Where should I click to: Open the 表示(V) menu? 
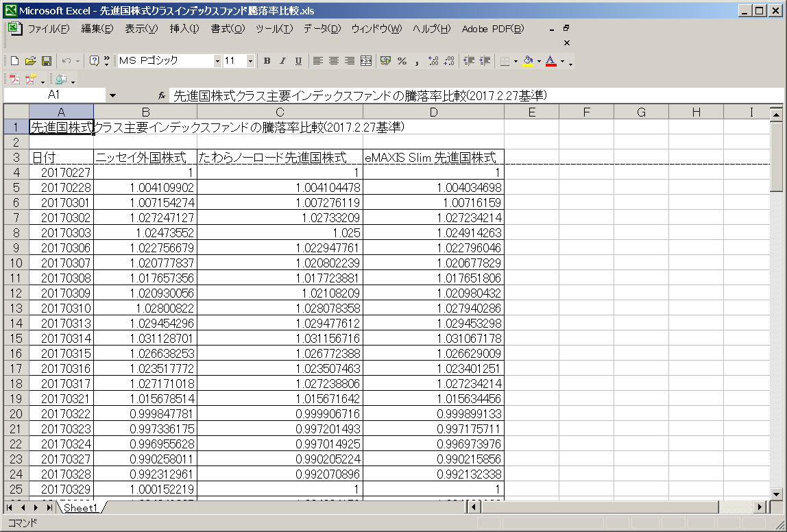tap(141, 29)
